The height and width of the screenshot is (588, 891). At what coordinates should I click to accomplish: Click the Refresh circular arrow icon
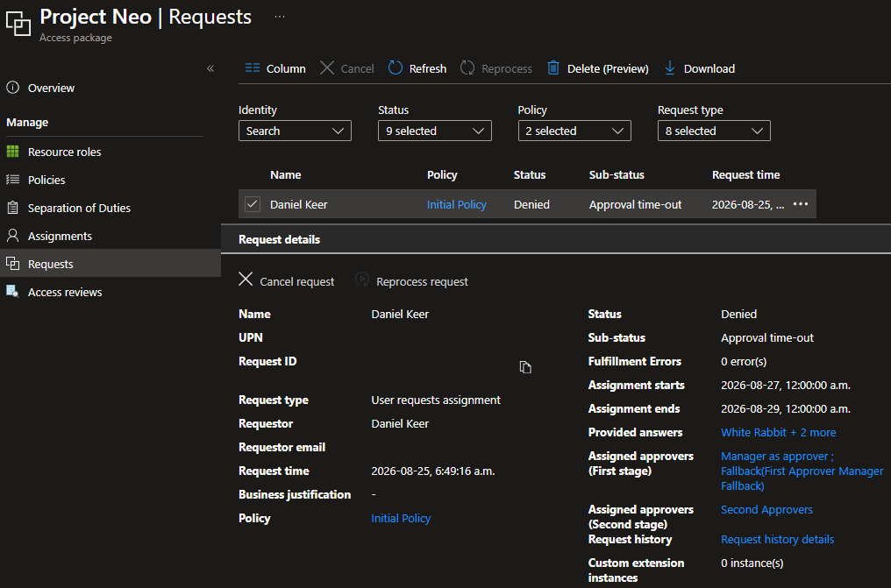[x=395, y=68]
